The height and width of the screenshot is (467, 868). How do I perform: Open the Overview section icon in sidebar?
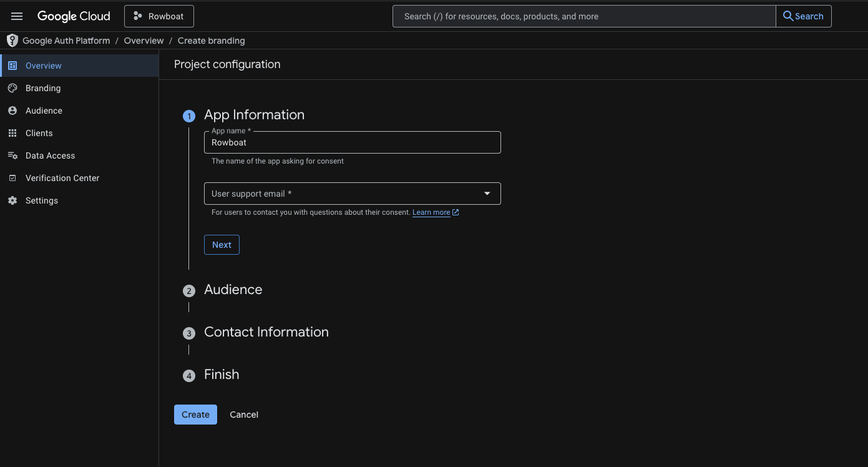12,65
